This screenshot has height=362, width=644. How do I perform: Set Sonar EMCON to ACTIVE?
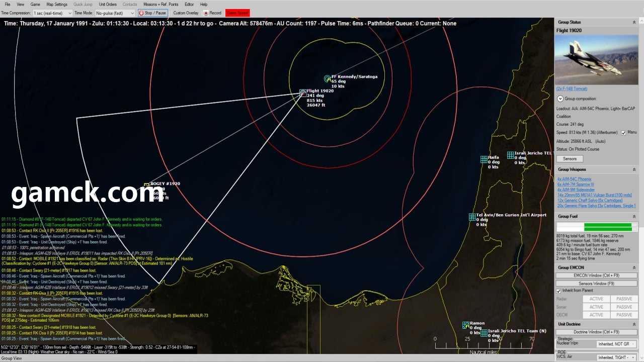[x=596, y=307]
